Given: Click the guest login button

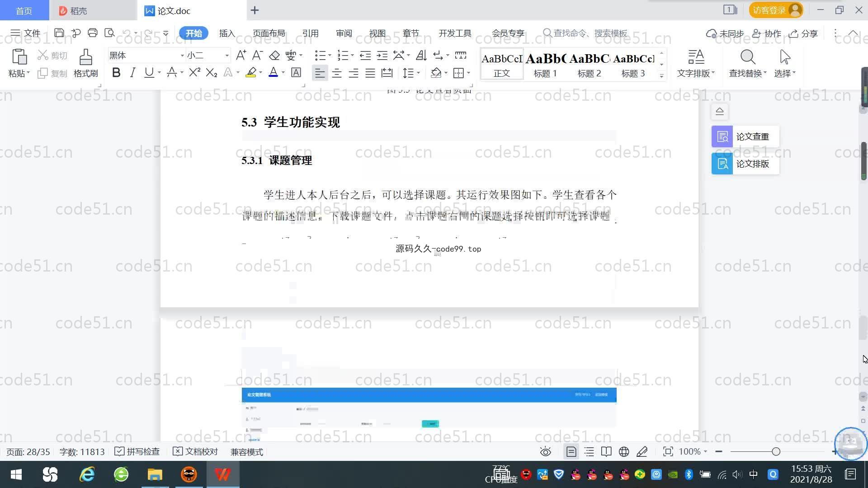Looking at the screenshot, I should tap(776, 10).
